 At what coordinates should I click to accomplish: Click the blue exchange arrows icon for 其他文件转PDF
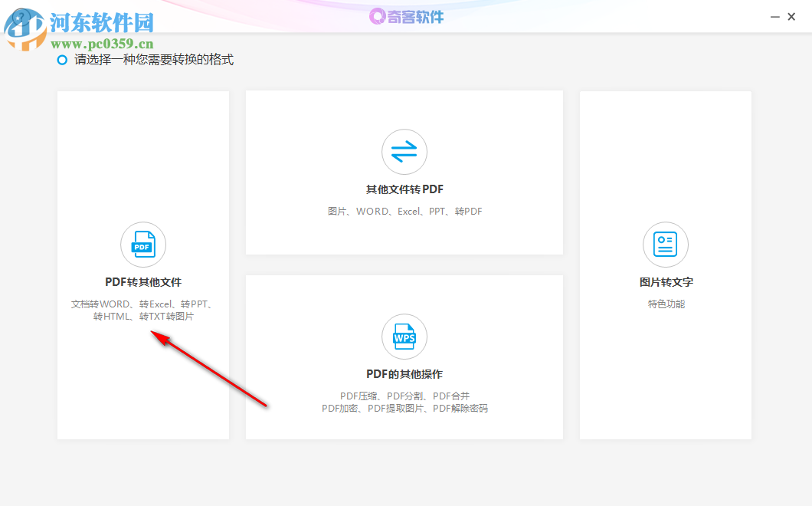tap(404, 151)
